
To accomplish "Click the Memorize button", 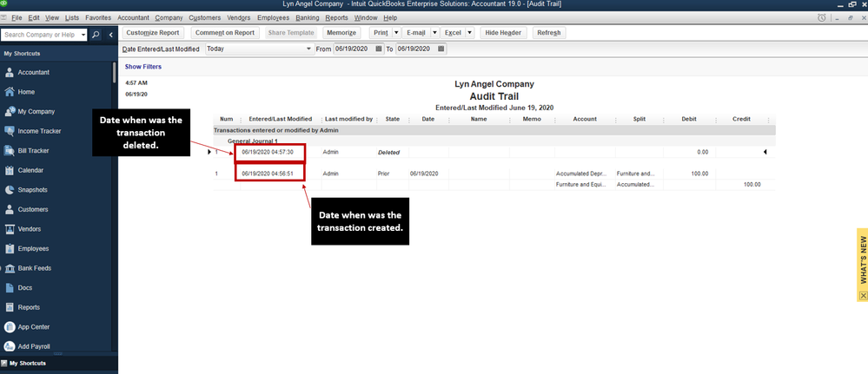I will [x=341, y=33].
